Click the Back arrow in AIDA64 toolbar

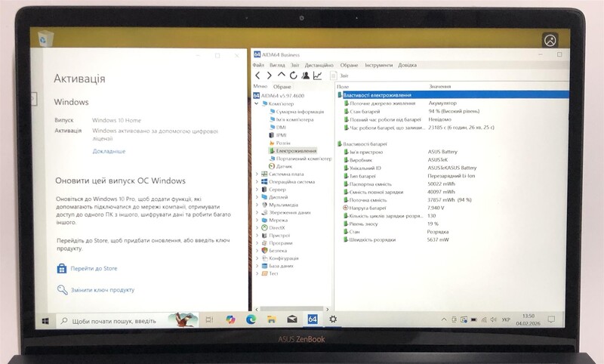pos(258,76)
